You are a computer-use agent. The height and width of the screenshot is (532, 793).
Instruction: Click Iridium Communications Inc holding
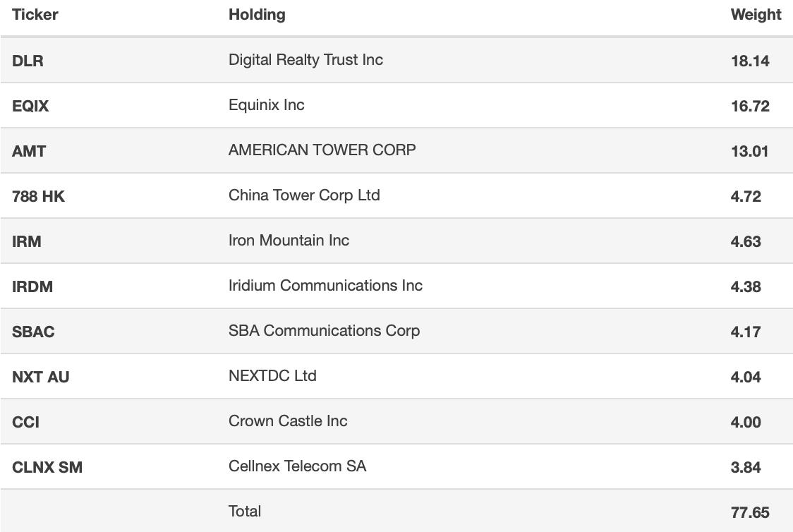pos(326,285)
